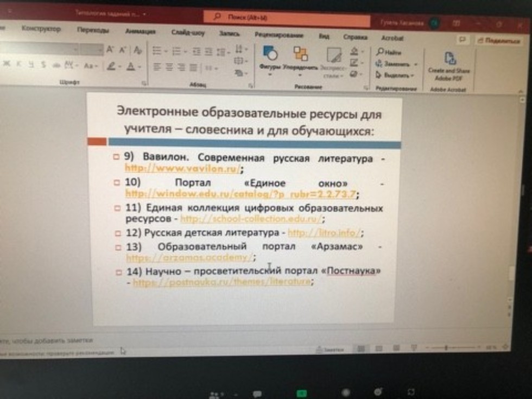Screen dimensions: 532x399
Task: Adjust the zoom slider in the status bar
Action: 447,347
